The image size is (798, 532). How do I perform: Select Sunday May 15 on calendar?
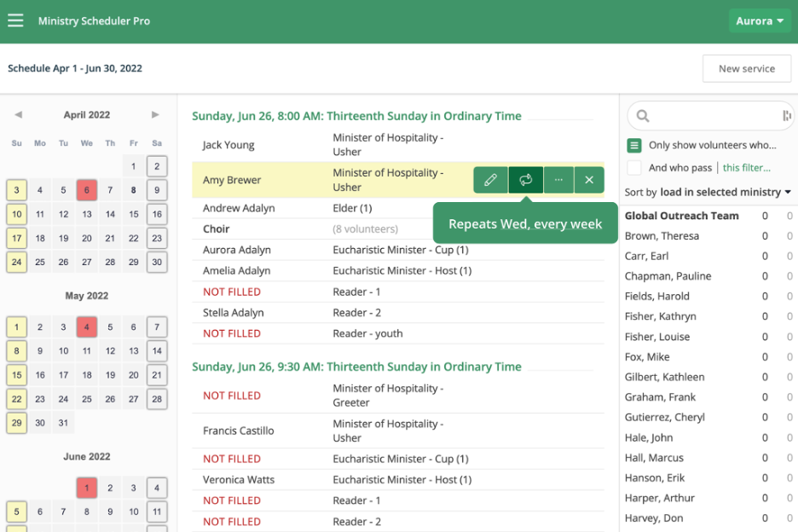(x=16, y=374)
